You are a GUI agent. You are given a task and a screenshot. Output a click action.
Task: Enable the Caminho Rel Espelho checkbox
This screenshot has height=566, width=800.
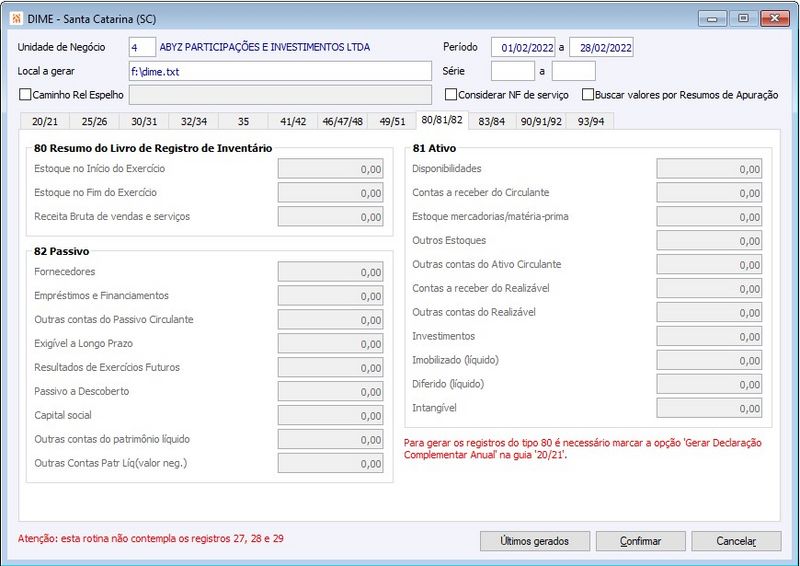[x=25, y=95]
